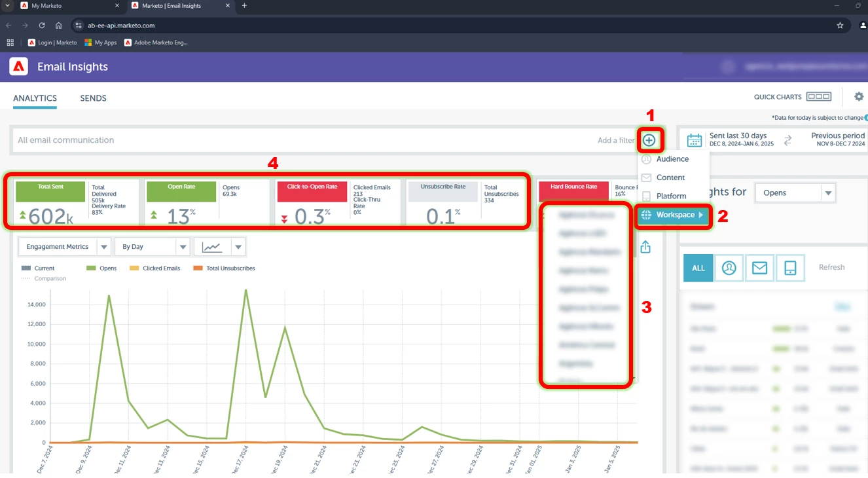Open the apps grid in bookmarks bar

[10, 43]
